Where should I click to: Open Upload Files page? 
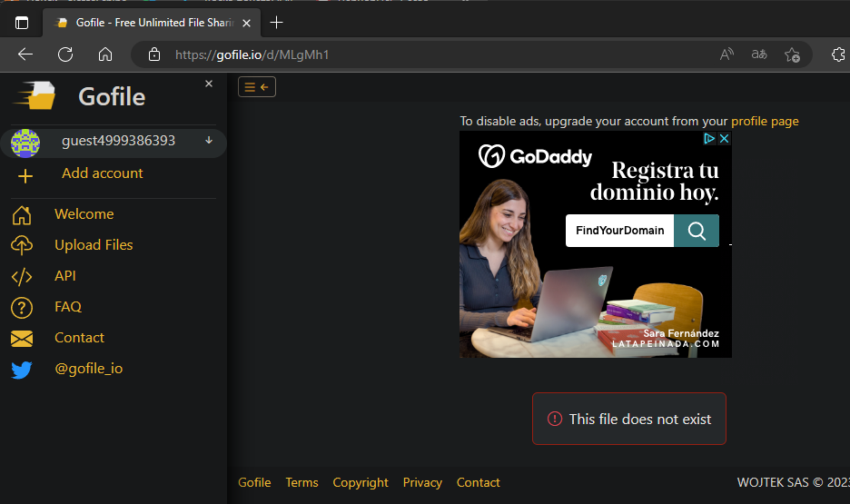(94, 245)
